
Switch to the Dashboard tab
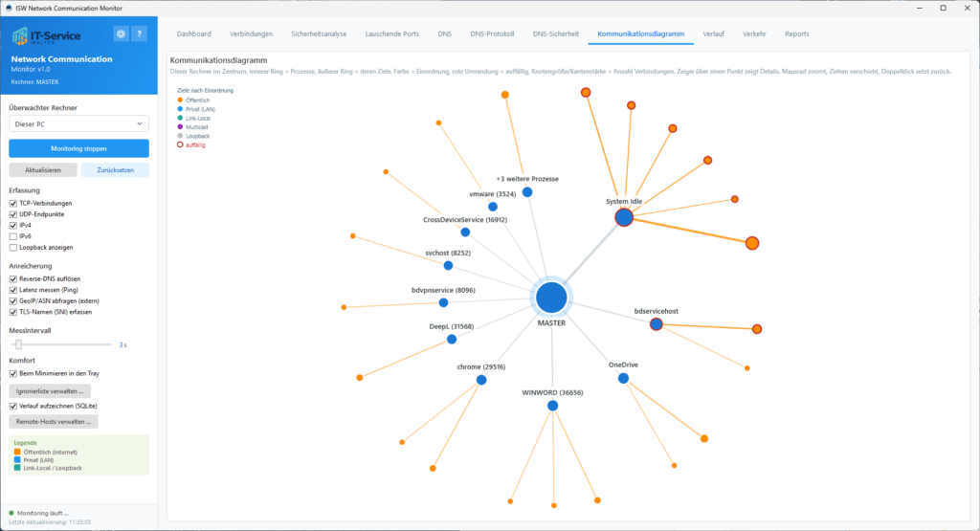(x=193, y=33)
